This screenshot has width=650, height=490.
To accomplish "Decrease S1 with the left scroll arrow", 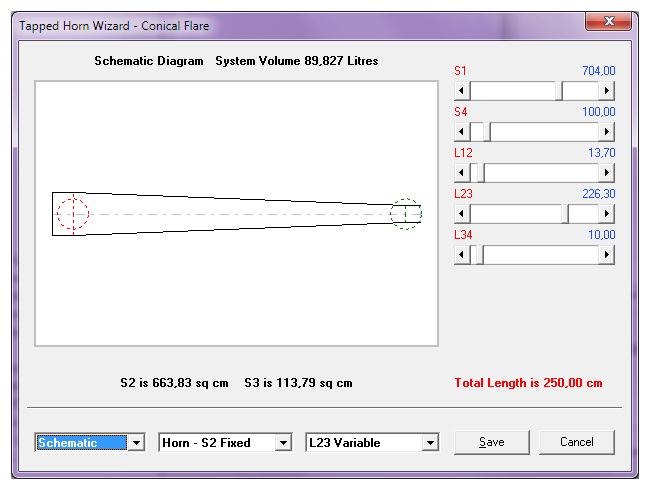I will pyautogui.click(x=462, y=91).
